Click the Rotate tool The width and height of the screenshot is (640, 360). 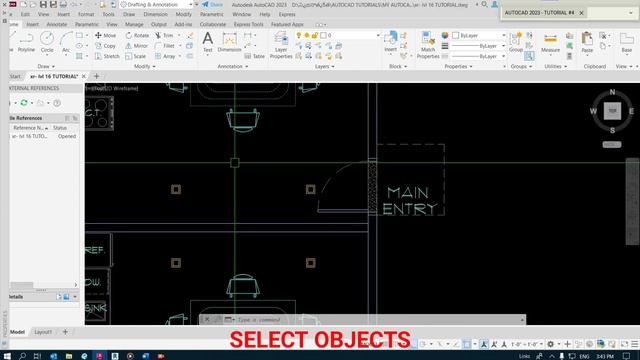137,36
